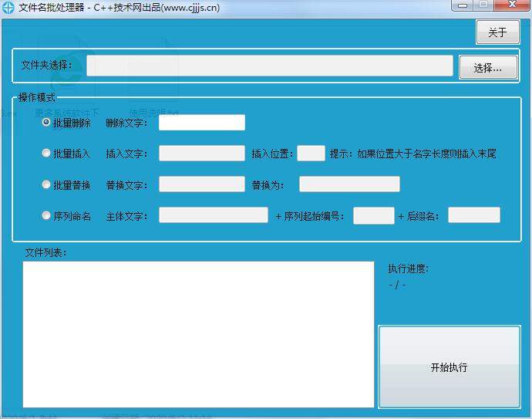Open the 关于 (About) dialog
Screen dimensions: 532x419
click(x=497, y=32)
